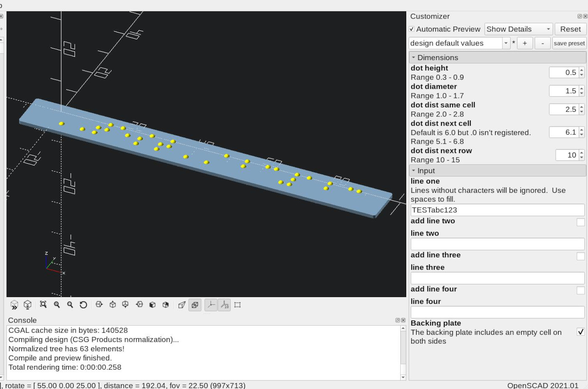Select the Zoom Out magnifier icon
588x389 pixels.
coord(69,305)
